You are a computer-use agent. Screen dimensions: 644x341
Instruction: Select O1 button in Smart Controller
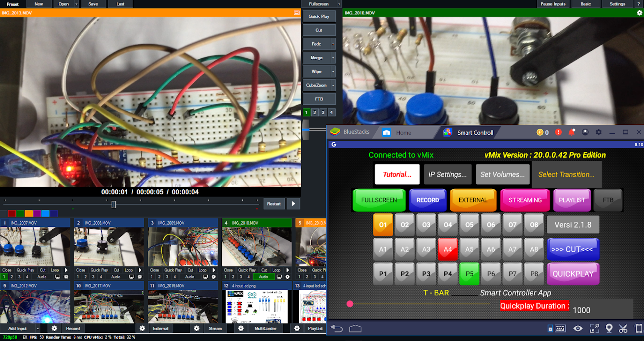383,225
